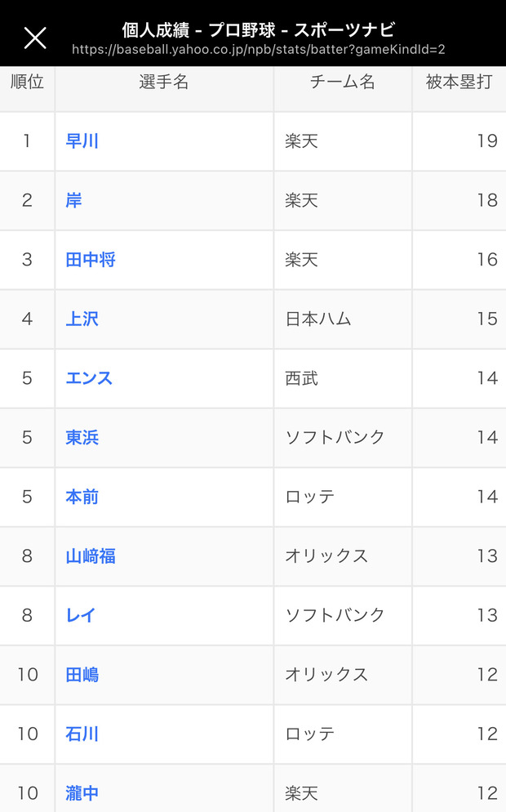This screenshot has height=812, width=506.
Task: Select the チーム名 column header
Action: point(343,82)
